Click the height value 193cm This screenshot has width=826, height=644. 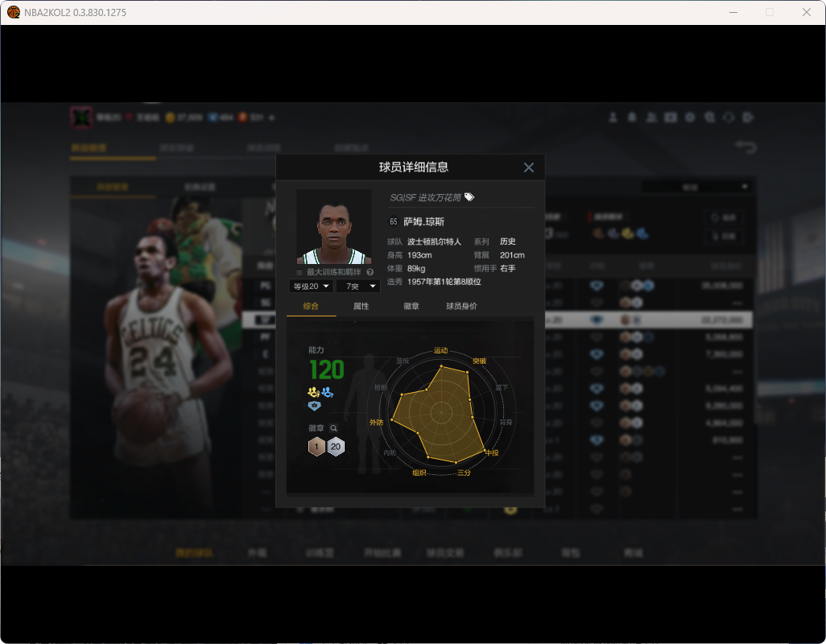pos(419,255)
